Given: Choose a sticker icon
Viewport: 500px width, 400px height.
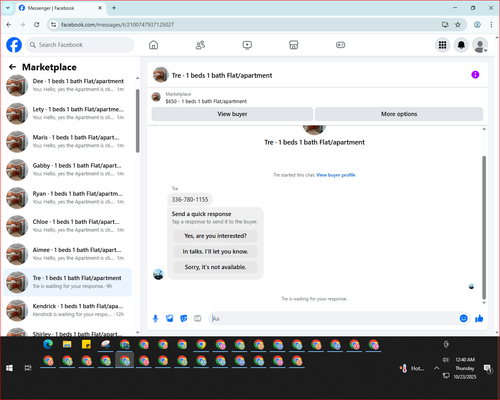Looking at the screenshot, I should (x=184, y=319).
